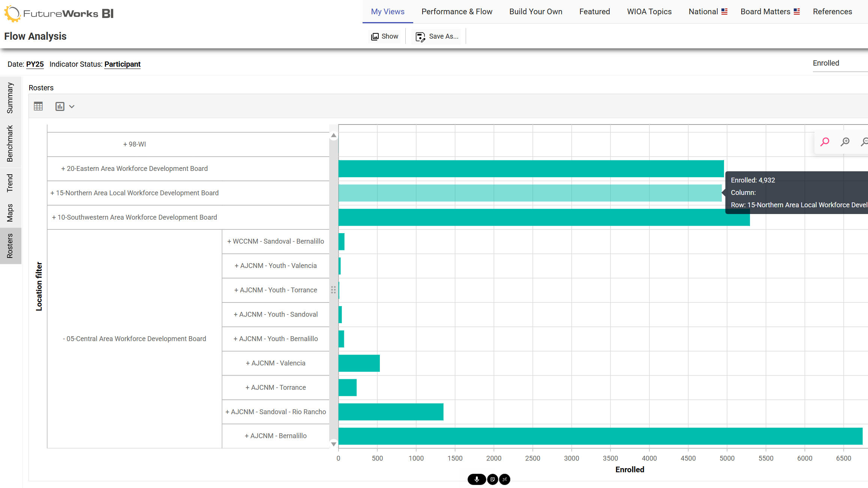868x488 pixels.
Task: Expand 15-Northern Area Local Workforce Development Board
Action: (x=135, y=193)
